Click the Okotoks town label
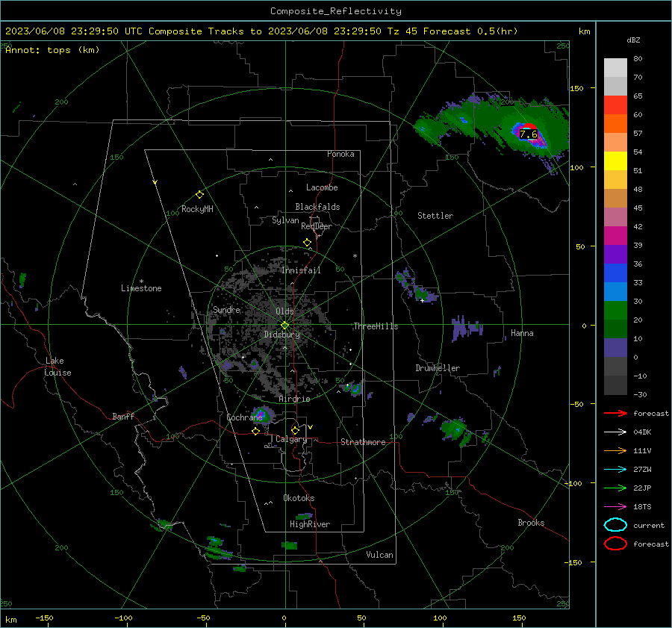 [x=299, y=498]
